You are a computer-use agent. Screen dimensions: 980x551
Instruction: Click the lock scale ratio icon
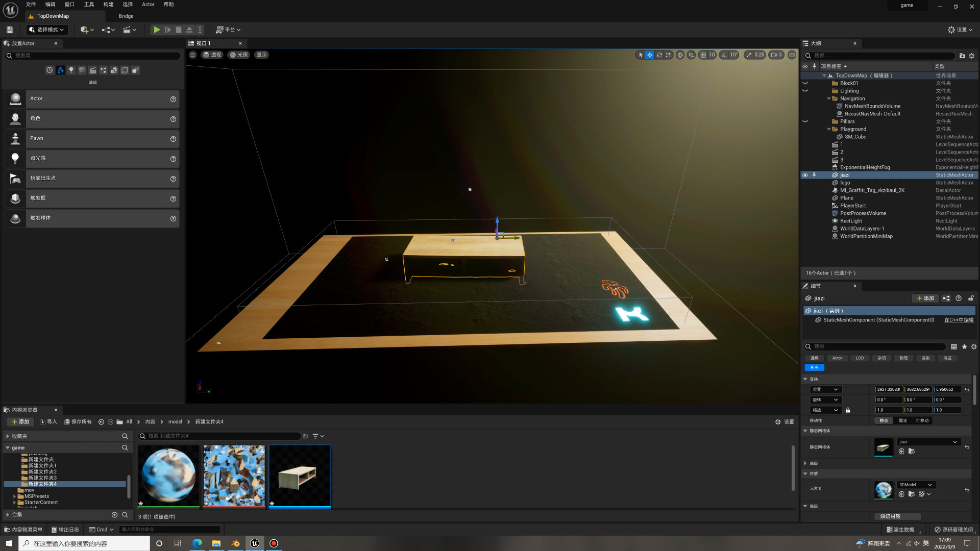pos(848,410)
